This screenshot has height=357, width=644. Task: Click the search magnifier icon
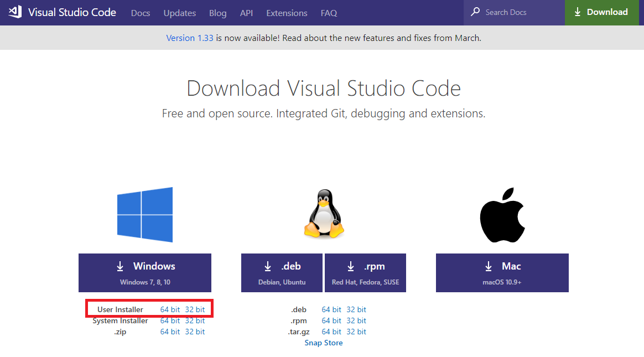pos(475,12)
